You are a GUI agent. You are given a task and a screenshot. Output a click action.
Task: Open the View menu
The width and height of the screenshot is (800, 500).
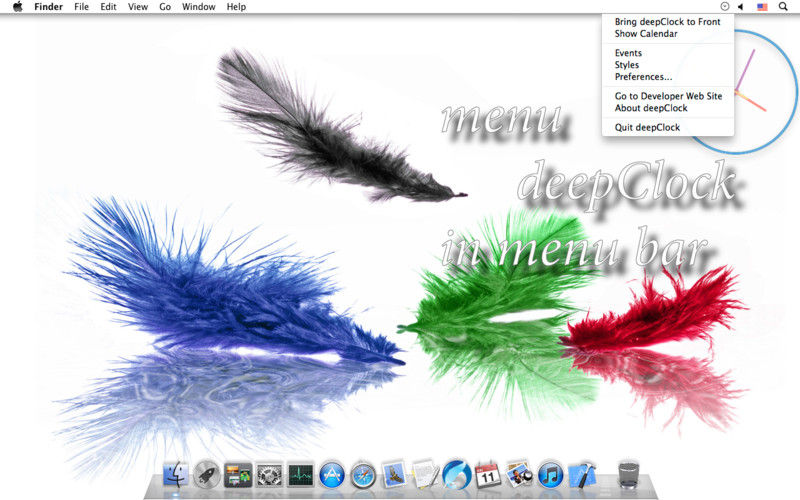138,7
